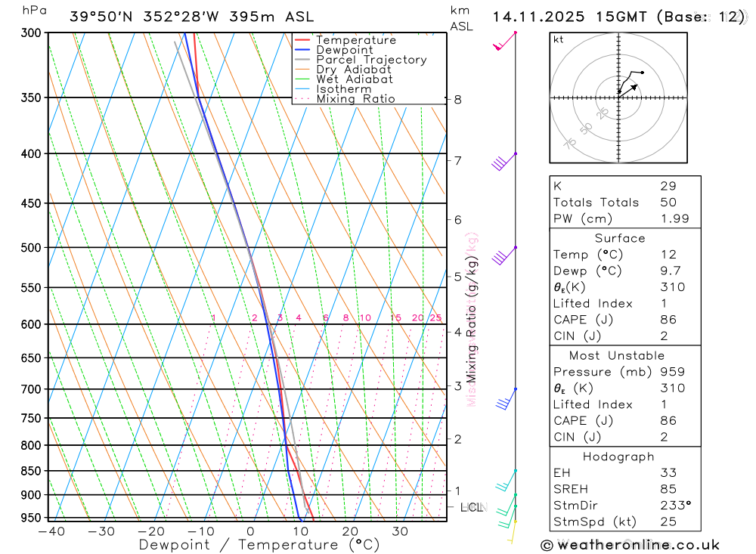Click the yellow surface wind barb
756x554 pixels.
(512, 532)
